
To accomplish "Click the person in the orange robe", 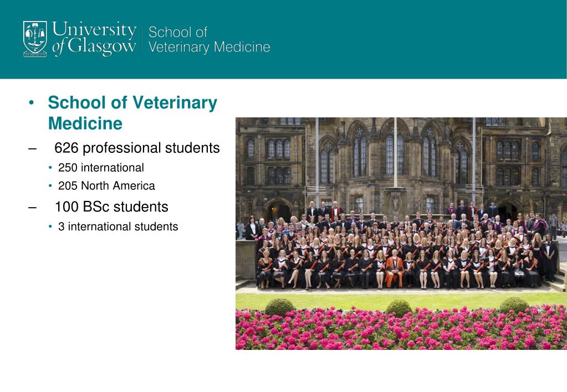I will pyautogui.click(x=394, y=269).
